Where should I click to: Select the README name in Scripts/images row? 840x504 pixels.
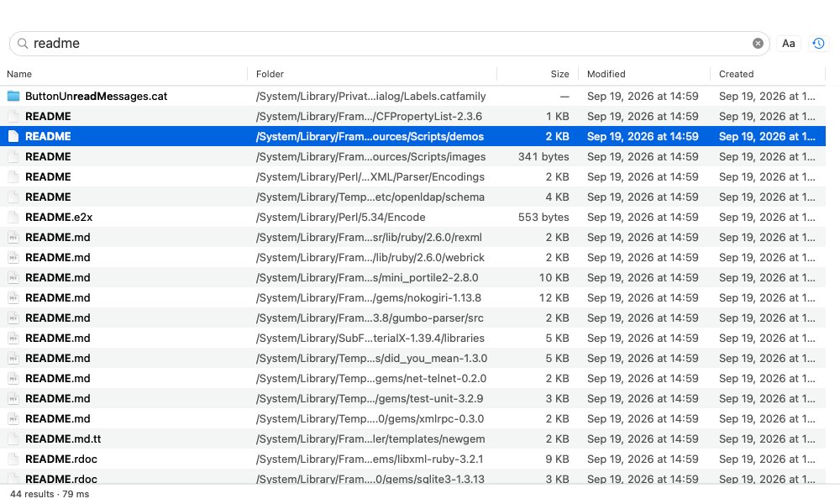point(48,157)
